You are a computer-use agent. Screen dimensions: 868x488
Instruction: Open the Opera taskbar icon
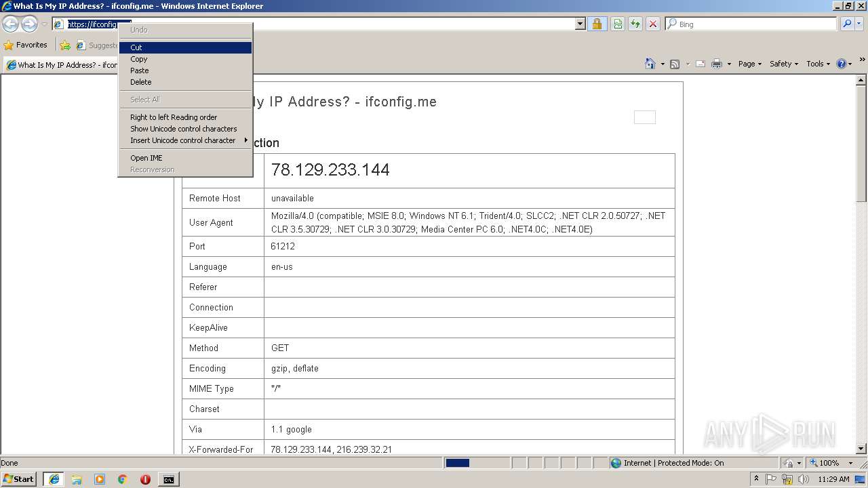point(145,479)
